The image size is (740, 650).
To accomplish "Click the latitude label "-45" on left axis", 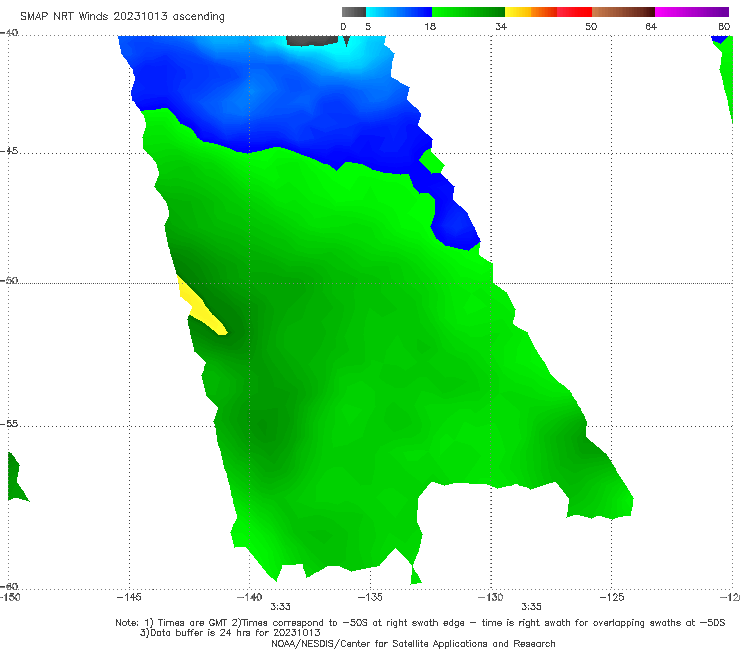I will [9, 151].
